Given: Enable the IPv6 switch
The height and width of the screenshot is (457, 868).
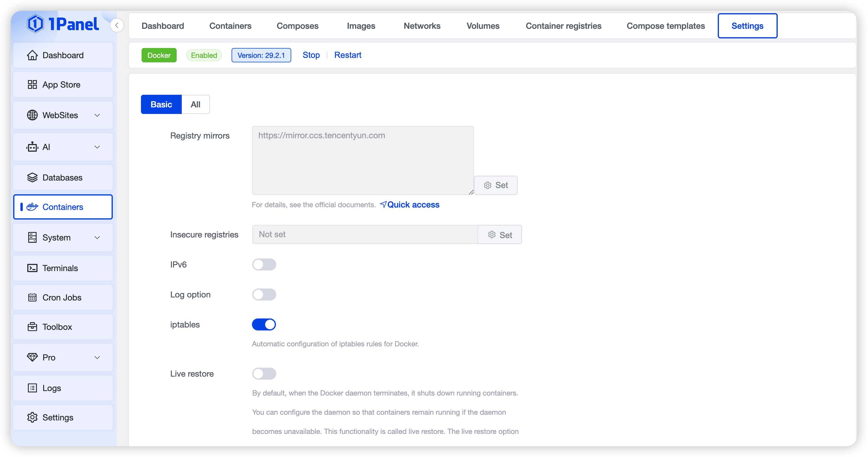Looking at the screenshot, I should point(264,265).
